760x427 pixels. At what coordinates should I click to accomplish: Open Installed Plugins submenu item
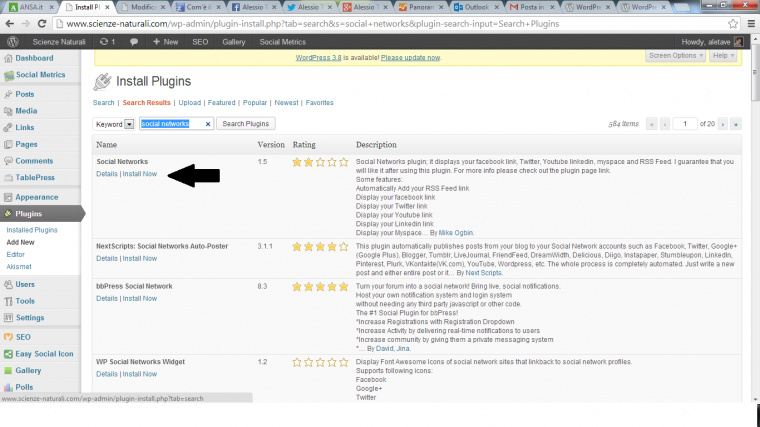pos(32,230)
